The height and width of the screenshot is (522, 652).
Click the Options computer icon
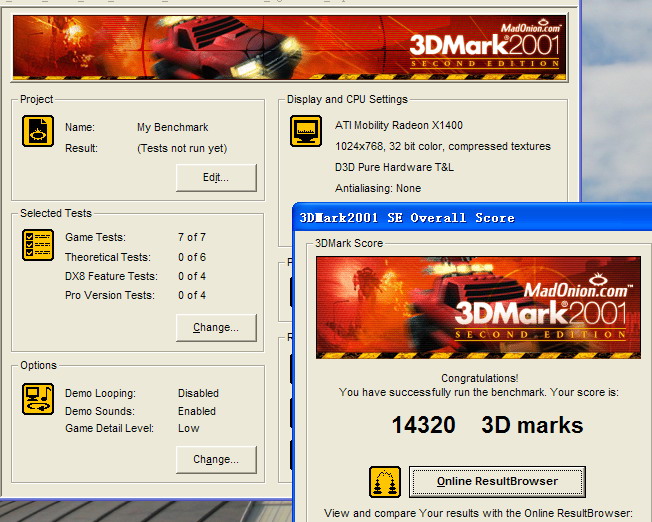tap(38, 399)
